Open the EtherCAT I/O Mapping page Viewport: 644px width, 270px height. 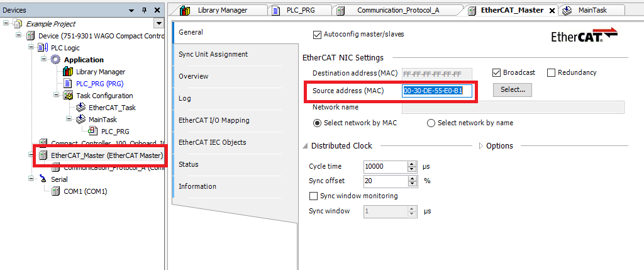(x=214, y=120)
